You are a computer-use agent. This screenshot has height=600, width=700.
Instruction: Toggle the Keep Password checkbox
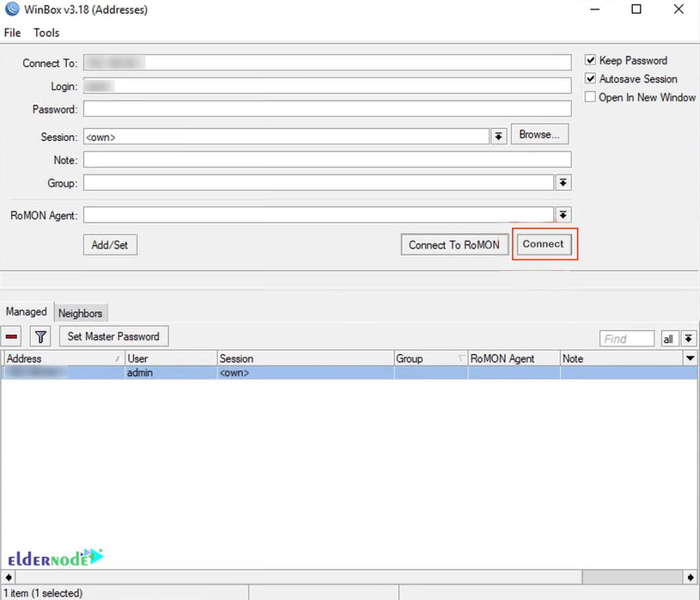click(590, 60)
